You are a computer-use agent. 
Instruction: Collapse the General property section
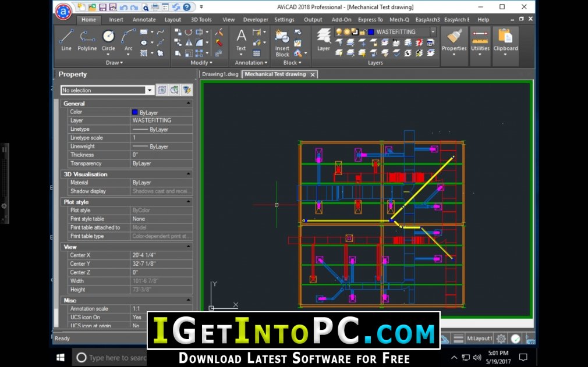click(188, 104)
